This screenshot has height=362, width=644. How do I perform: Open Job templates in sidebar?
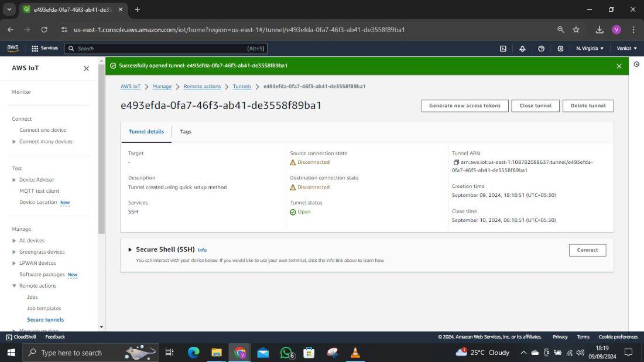[x=44, y=309]
